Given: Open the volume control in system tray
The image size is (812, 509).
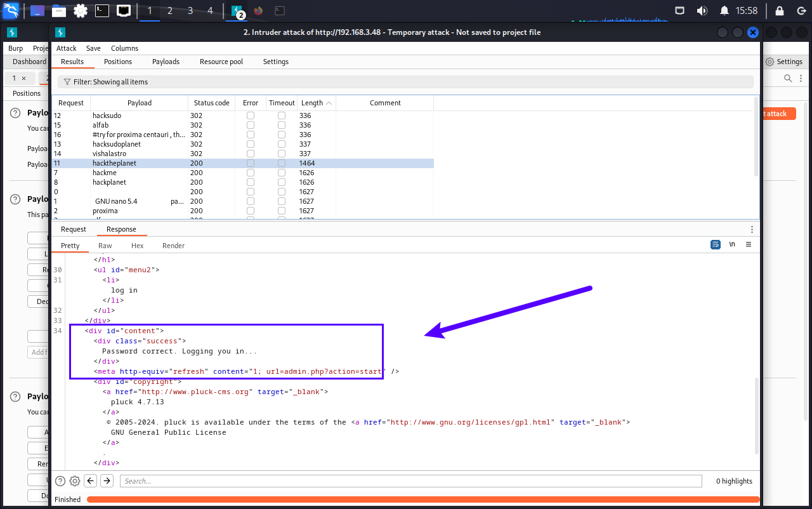Looking at the screenshot, I should click(702, 11).
